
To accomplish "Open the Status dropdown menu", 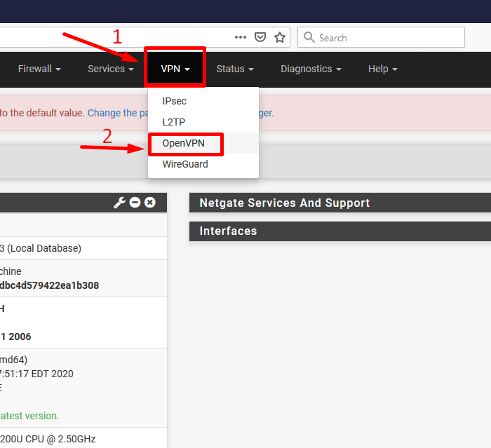I will [235, 69].
